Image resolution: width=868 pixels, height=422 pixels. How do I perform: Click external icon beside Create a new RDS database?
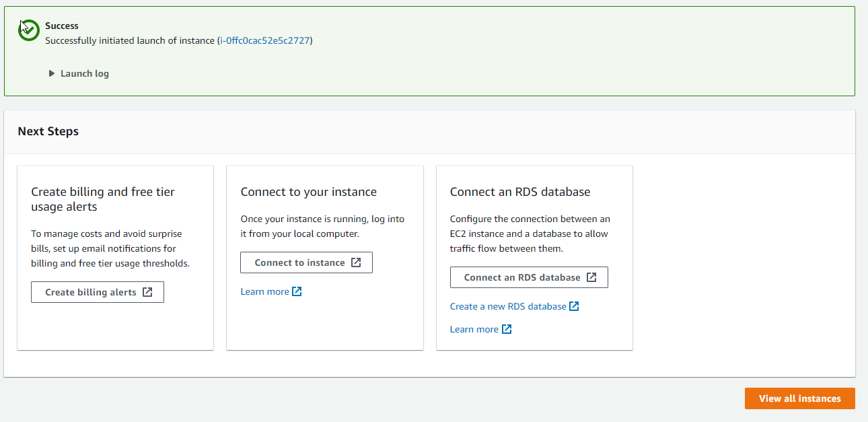[574, 306]
